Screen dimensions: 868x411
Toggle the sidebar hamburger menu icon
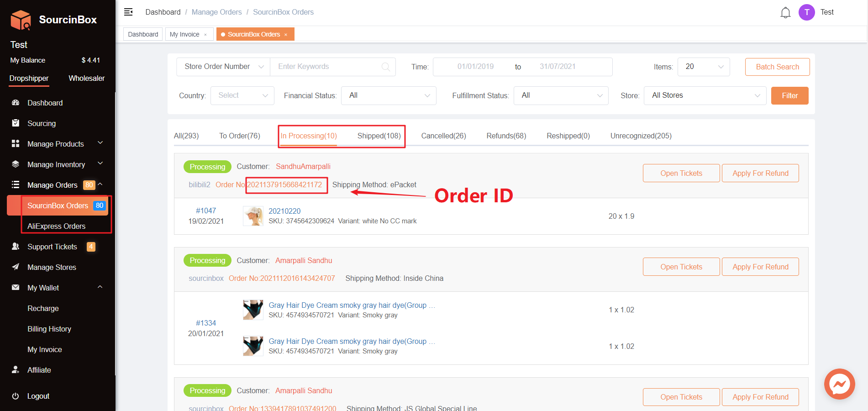click(x=128, y=12)
